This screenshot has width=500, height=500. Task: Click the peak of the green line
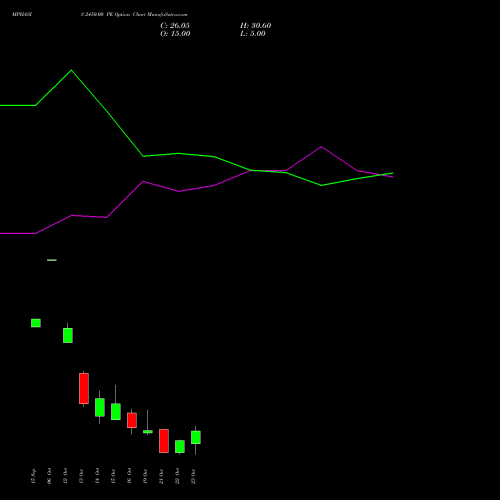(71, 70)
